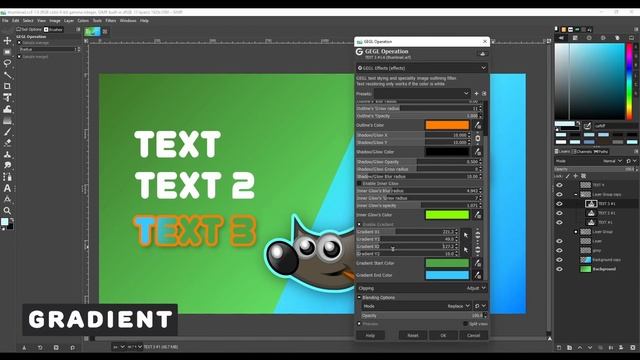The image size is (640, 360).
Task: Click the Reset button in GEGL dialog
Action: pyautogui.click(x=413, y=336)
